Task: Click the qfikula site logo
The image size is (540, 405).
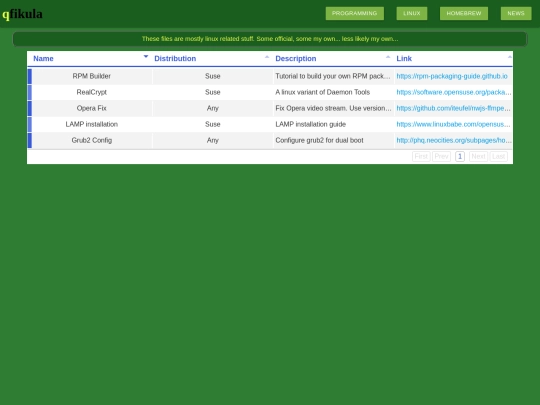Action: click(22, 14)
